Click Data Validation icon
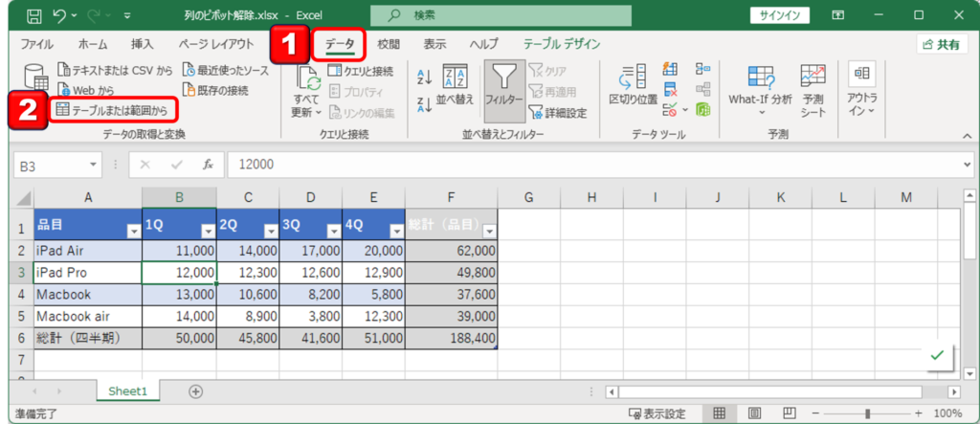The width and height of the screenshot is (980, 424). (670, 110)
